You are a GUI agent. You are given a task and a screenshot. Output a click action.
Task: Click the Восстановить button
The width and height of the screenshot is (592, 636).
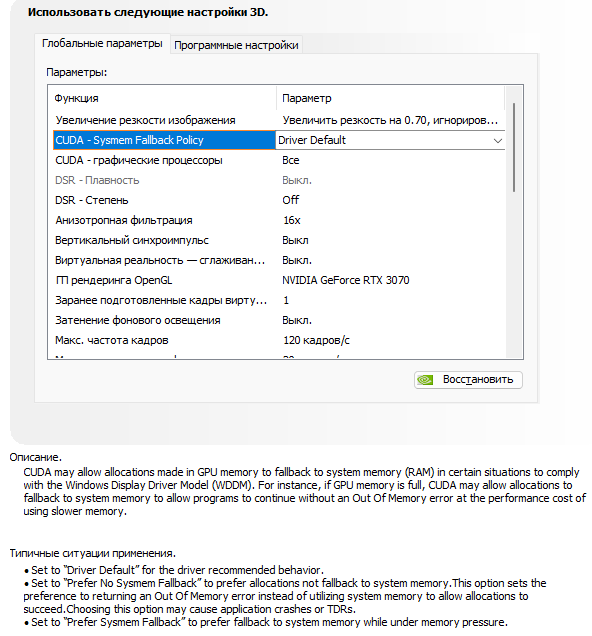click(x=468, y=380)
